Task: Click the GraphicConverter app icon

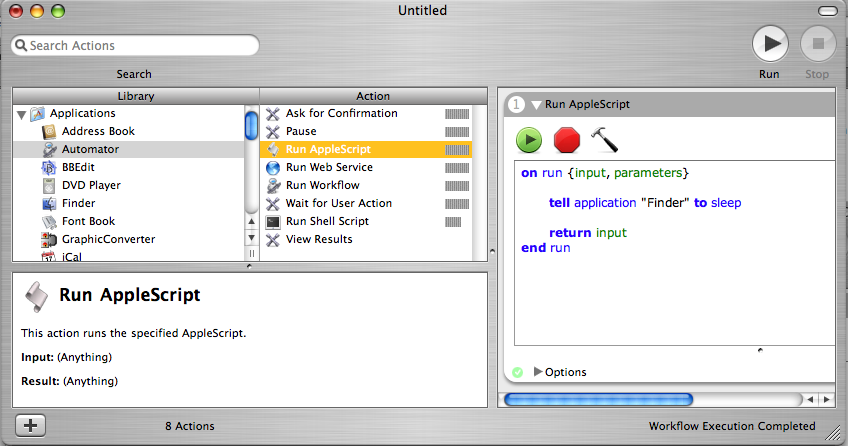Action: tap(49, 239)
